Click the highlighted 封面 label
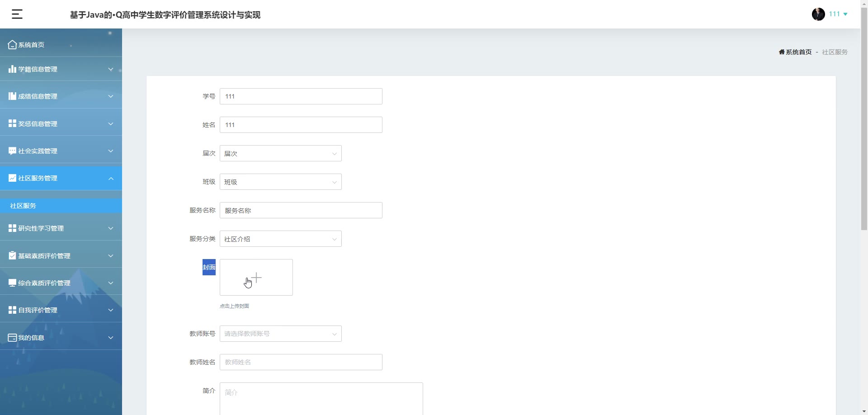This screenshot has height=415, width=868. [x=209, y=267]
